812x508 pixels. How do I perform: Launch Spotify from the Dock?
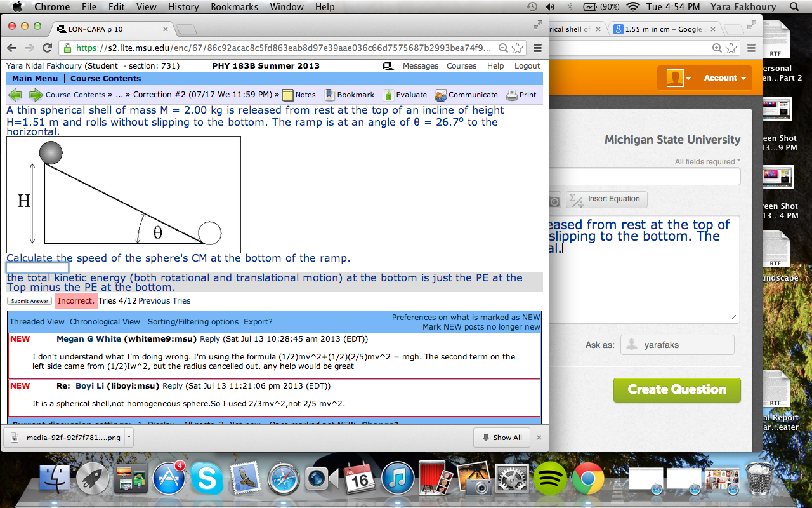coord(550,478)
